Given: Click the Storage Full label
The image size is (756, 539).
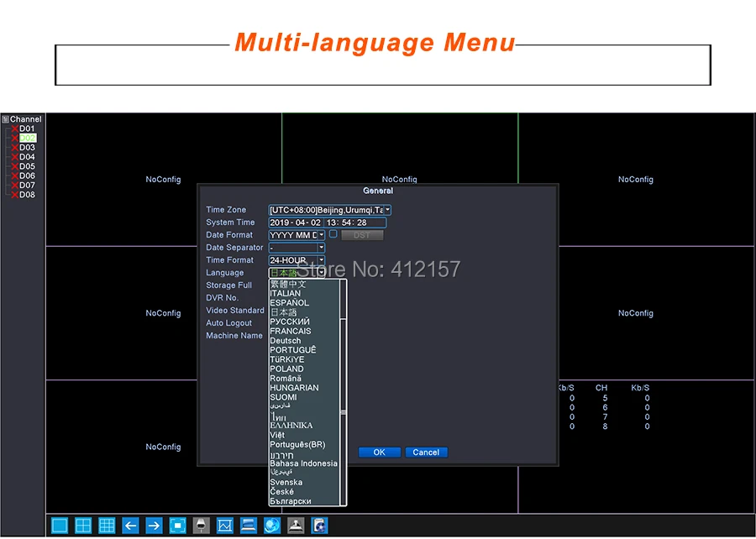Looking at the screenshot, I should 229,285.
